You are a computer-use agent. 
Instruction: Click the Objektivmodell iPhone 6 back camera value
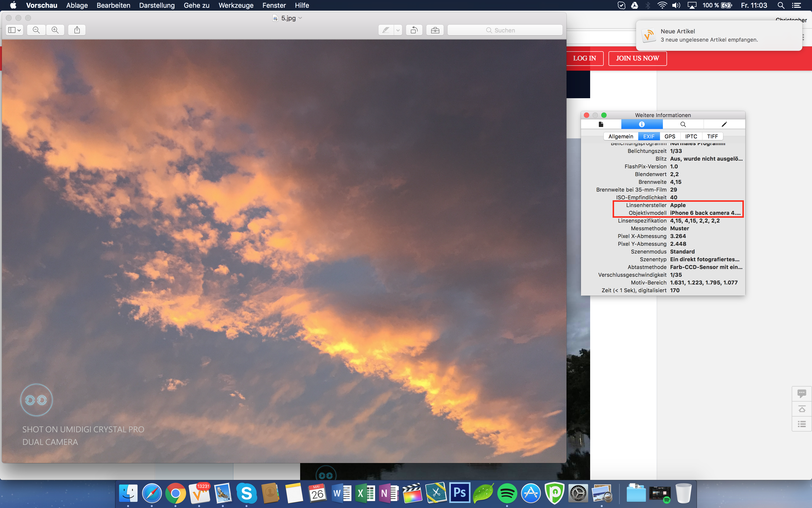[x=705, y=213]
